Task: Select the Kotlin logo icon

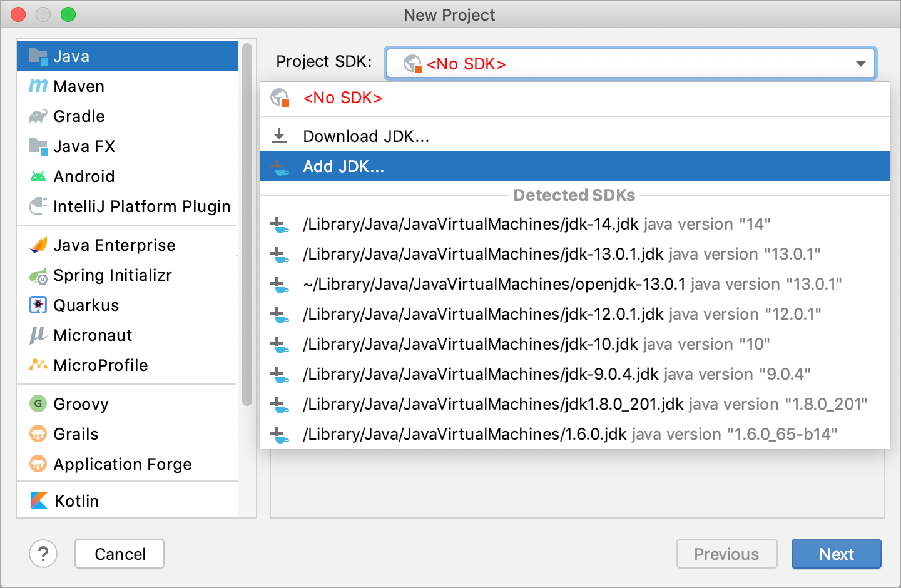Action: [x=39, y=500]
